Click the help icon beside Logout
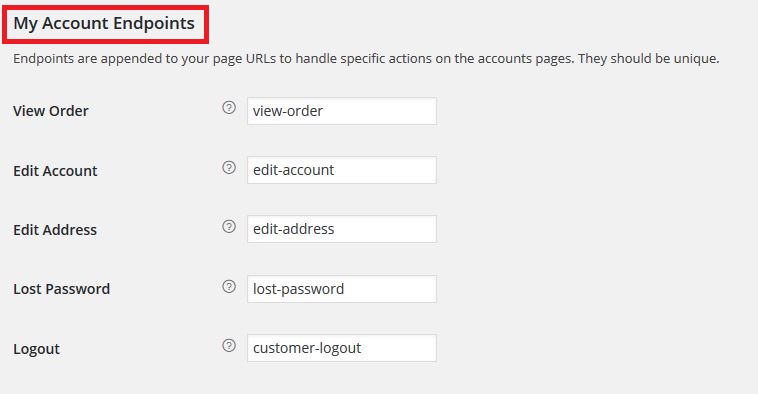 pyautogui.click(x=229, y=345)
